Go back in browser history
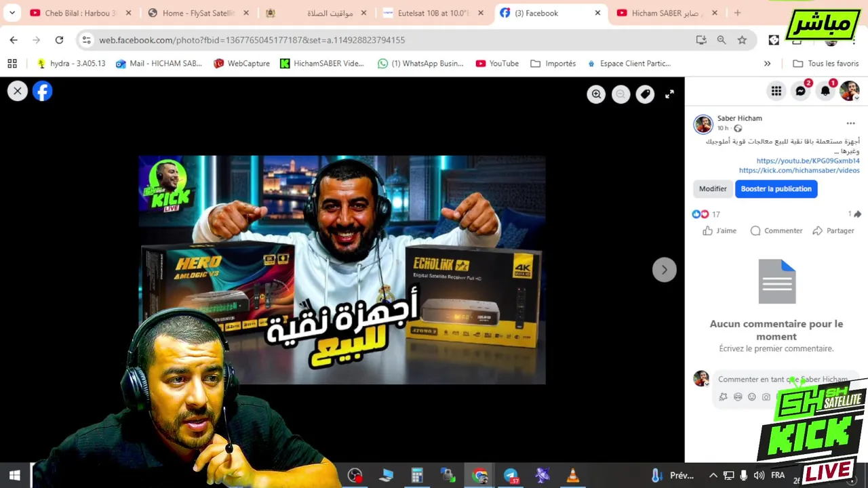The width and height of the screenshot is (868, 488). pos(14,40)
